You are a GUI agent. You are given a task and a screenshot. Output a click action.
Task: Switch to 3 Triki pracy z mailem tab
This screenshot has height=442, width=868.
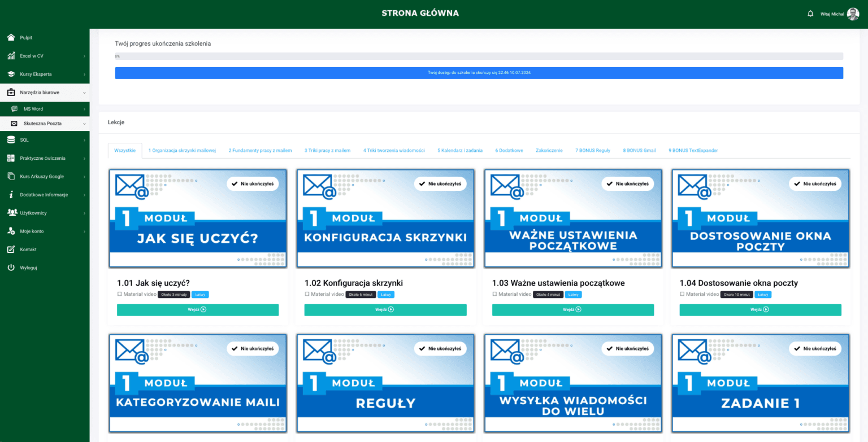point(328,150)
